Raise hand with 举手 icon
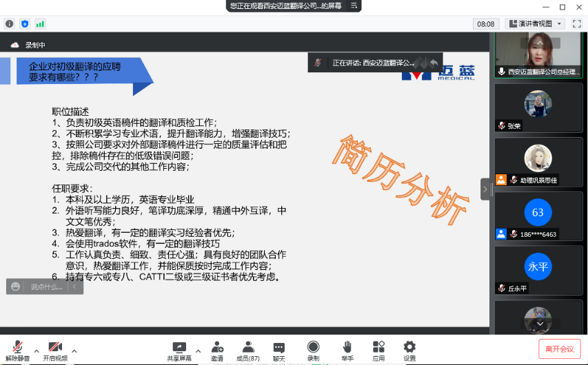Image resolution: width=588 pixels, height=365 pixels. click(347, 348)
